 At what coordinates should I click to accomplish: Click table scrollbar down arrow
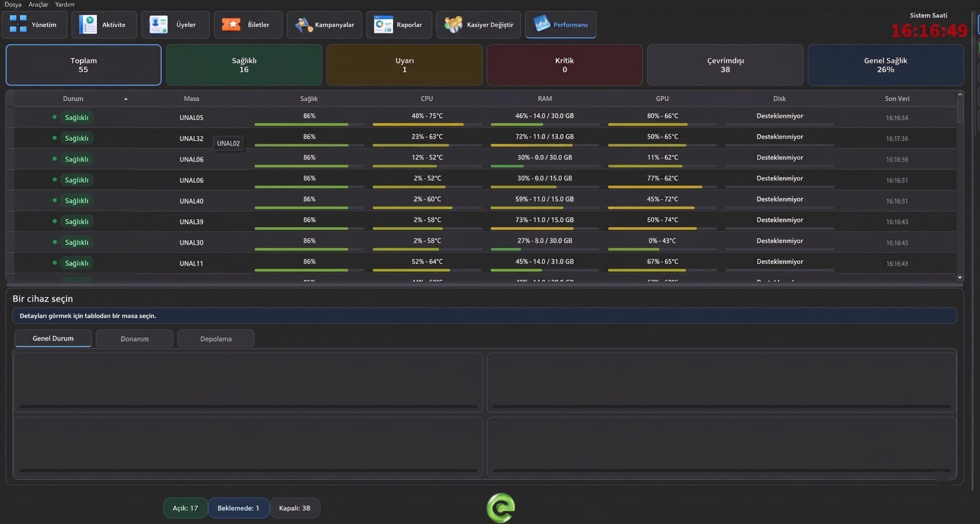[960, 278]
